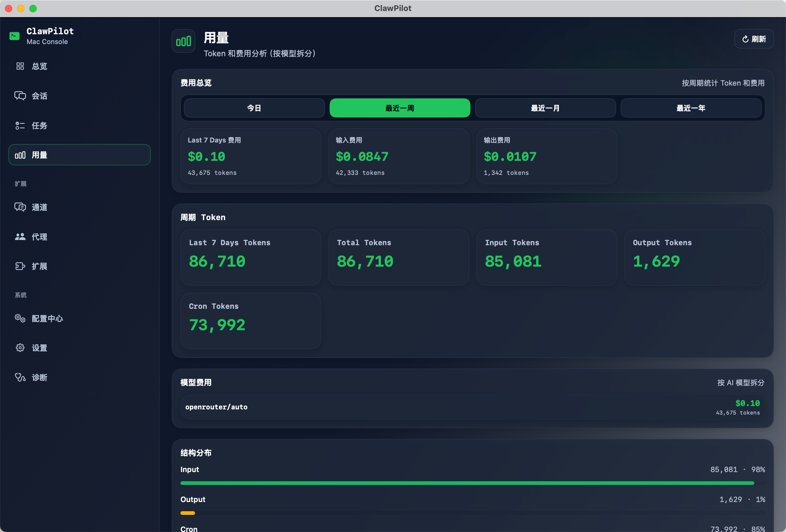
Task: Open the 扩展 extensions plug icon
Action: coord(20,266)
